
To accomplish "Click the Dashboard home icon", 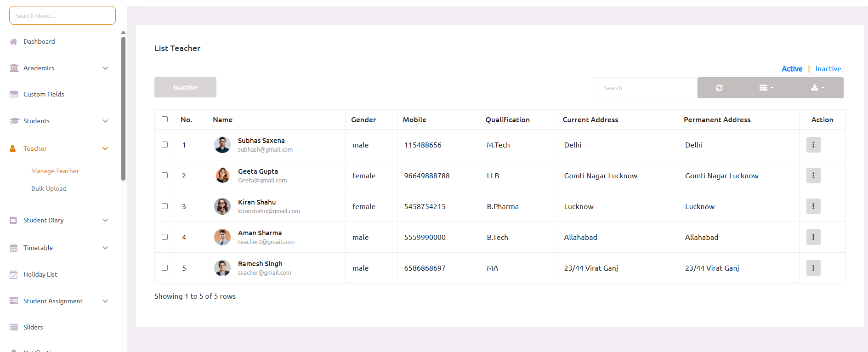I will point(14,41).
